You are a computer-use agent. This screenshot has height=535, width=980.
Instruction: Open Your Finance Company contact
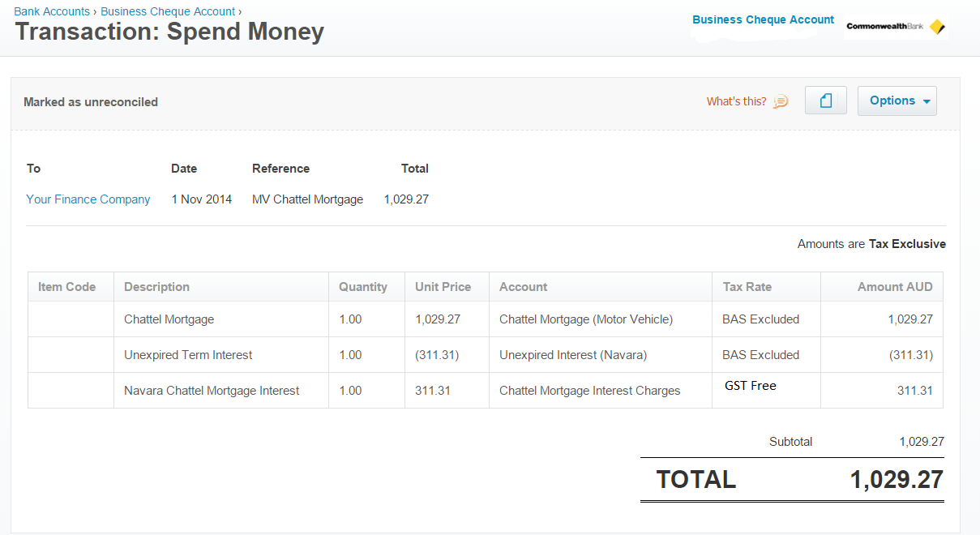(x=88, y=199)
